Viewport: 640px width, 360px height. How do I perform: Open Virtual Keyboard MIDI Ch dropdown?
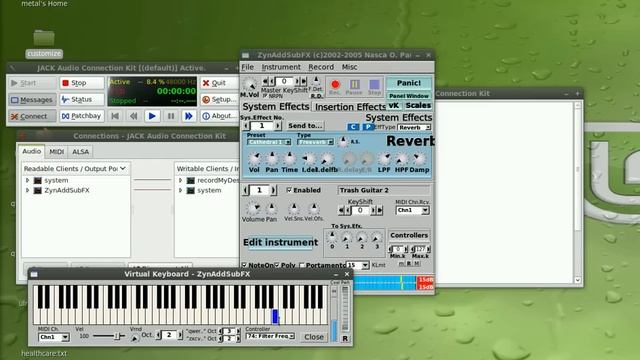53,337
